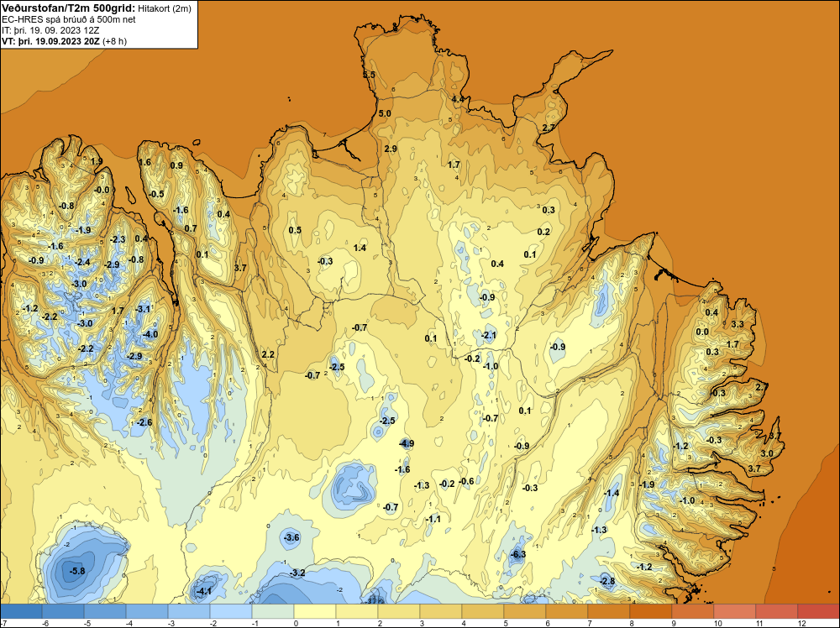Click the 1.4 temperature label
The width and height of the screenshot is (840, 628).
(360, 248)
